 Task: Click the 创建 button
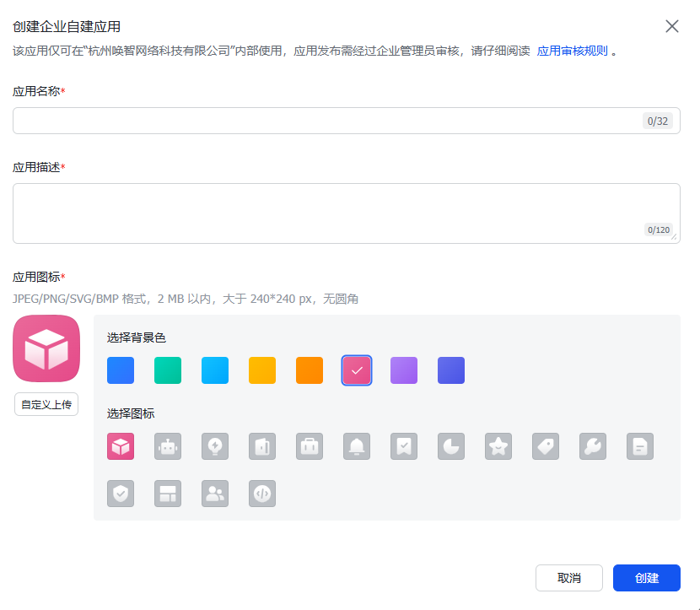point(646,578)
